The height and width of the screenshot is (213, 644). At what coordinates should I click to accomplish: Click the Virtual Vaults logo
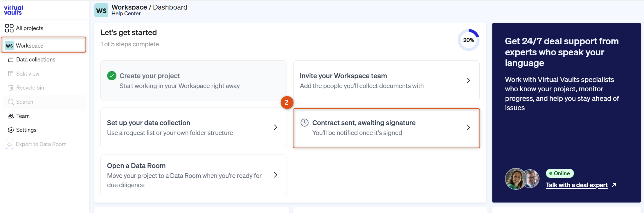13,10
